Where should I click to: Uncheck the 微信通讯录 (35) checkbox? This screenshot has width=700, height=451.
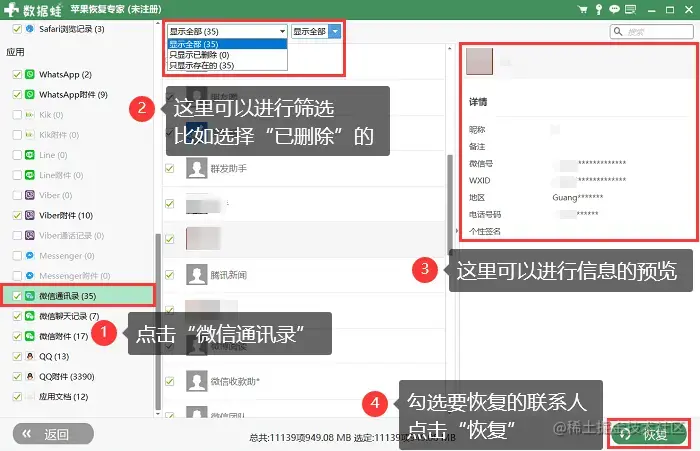[x=17, y=296]
